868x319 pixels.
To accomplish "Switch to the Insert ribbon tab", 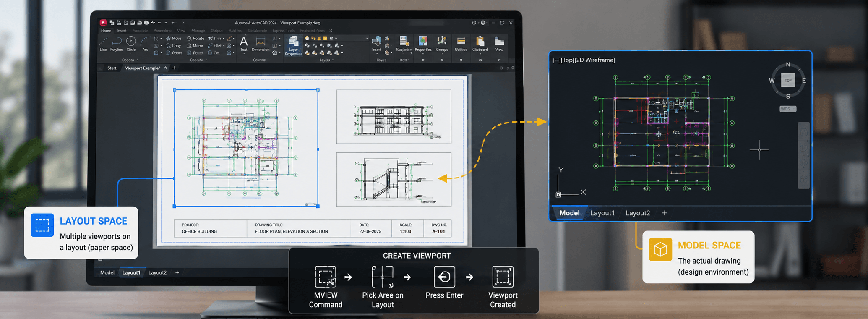I will click(x=122, y=31).
